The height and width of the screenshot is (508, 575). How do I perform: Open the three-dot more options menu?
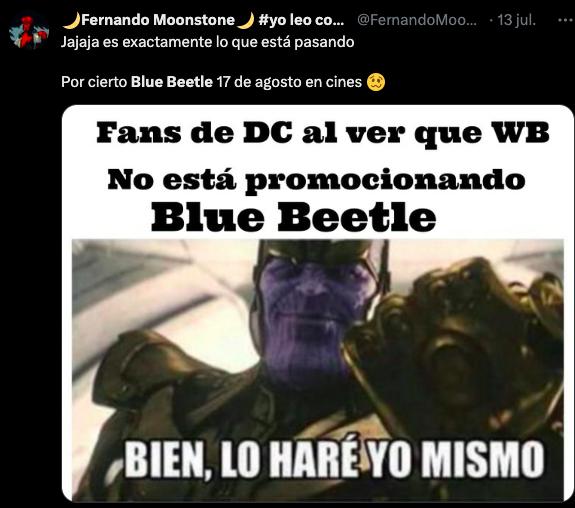(565, 21)
